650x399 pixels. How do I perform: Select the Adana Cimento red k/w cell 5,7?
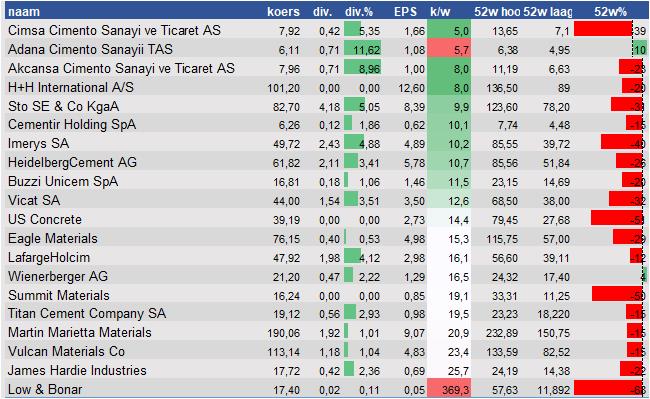coord(449,49)
